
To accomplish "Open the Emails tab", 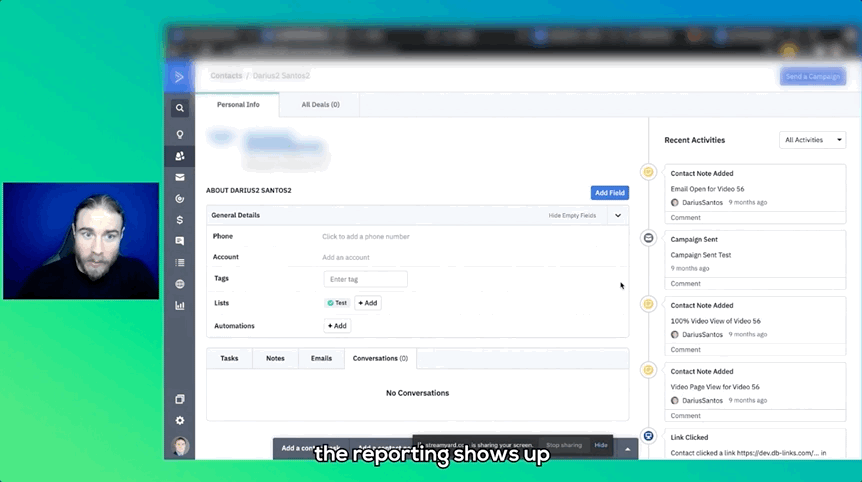I will click(x=322, y=358).
